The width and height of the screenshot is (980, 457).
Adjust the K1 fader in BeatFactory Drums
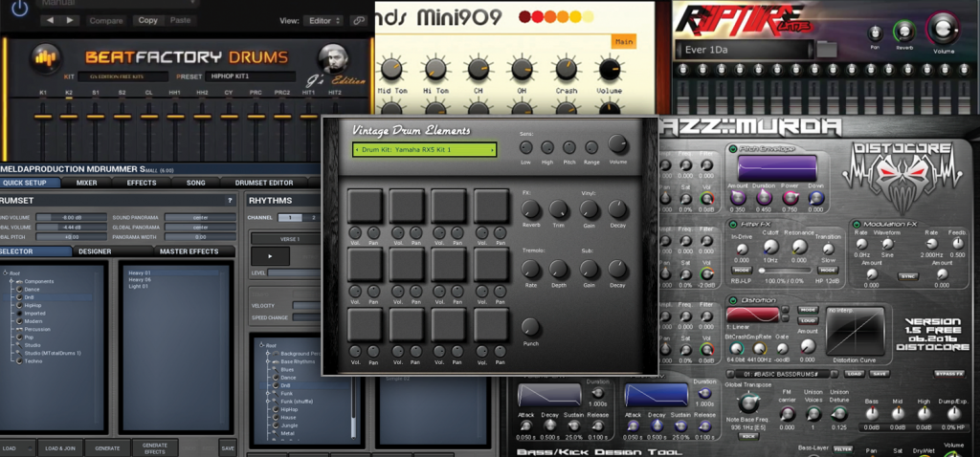click(x=42, y=117)
